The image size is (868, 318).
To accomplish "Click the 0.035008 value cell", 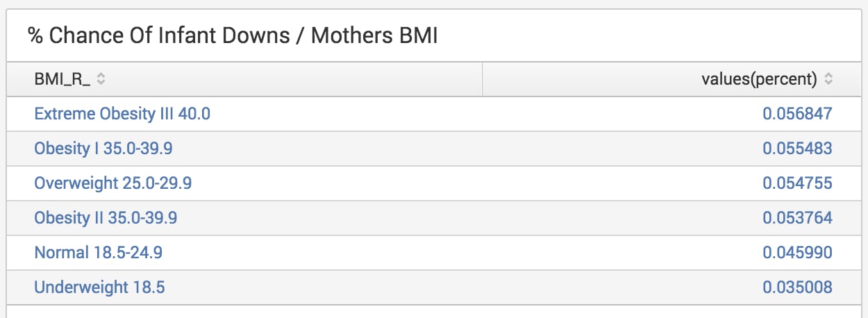I will [x=797, y=287].
